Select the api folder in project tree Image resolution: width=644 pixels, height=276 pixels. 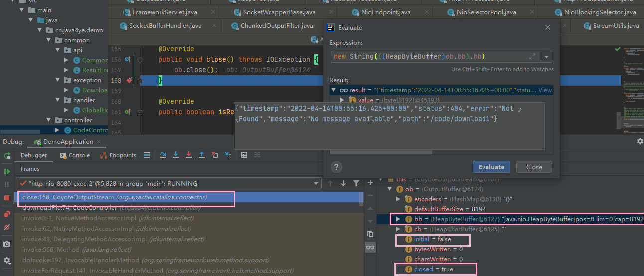pyautogui.click(x=73, y=50)
